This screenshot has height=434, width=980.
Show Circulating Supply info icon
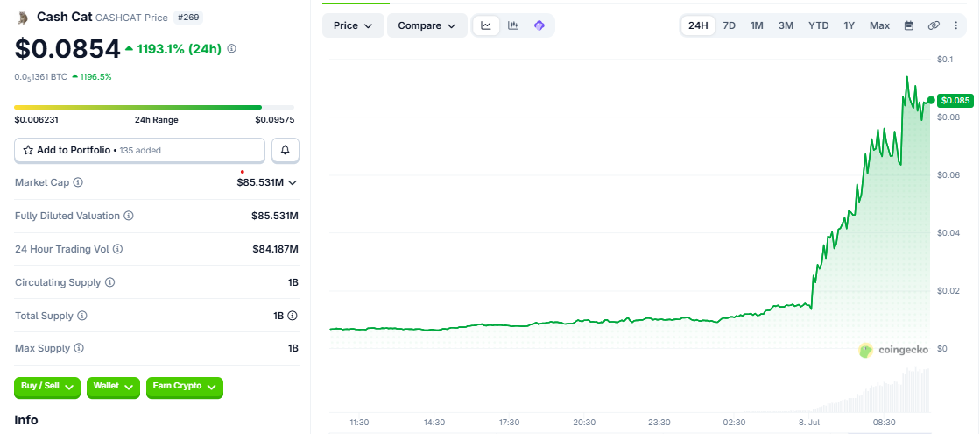pos(109,282)
